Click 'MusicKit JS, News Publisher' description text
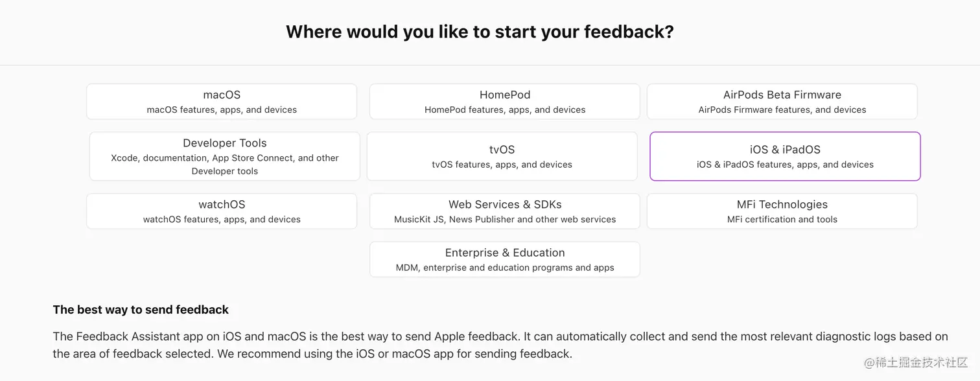Image resolution: width=980 pixels, height=381 pixels. (x=504, y=220)
